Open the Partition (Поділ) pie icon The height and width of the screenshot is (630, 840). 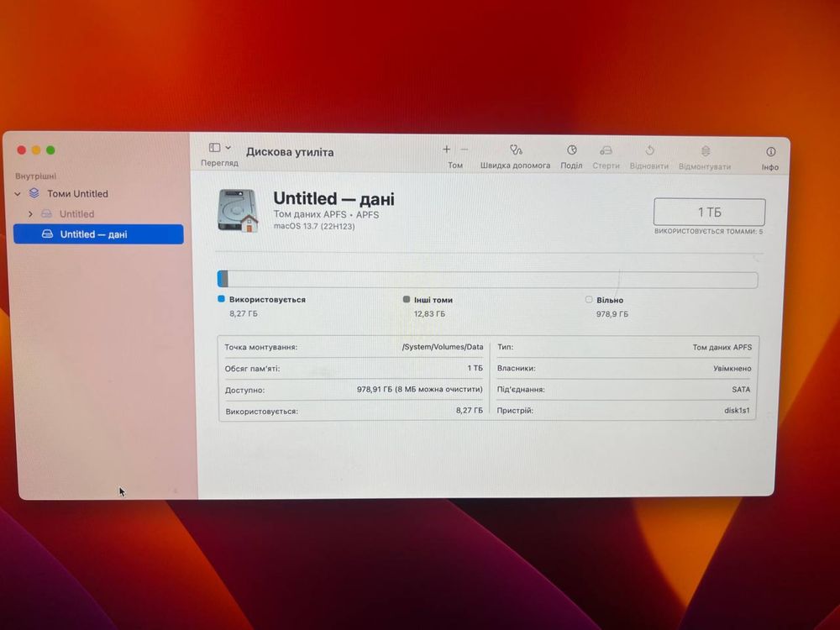coord(572,150)
